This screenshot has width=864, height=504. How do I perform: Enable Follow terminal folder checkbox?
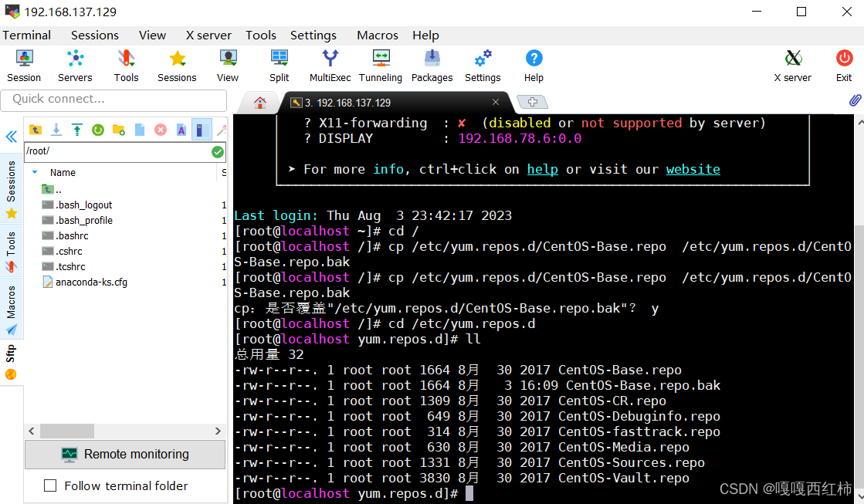50,485
